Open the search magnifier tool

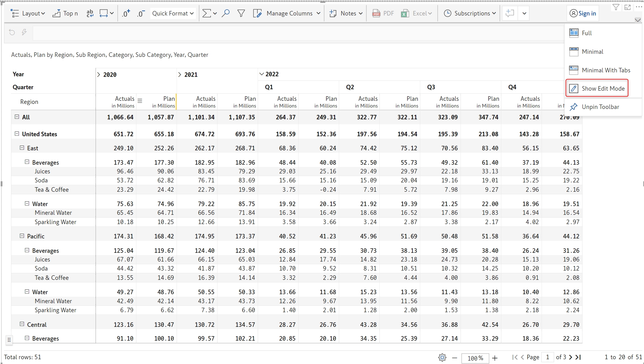(x=225, y=13)
